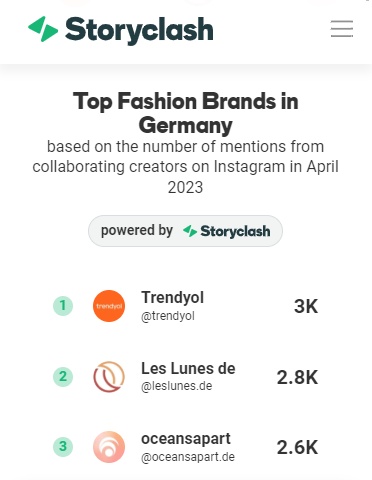Click the rank 1 green badge
This screenshot has height=480, width=372.
[x=63, y=306]
